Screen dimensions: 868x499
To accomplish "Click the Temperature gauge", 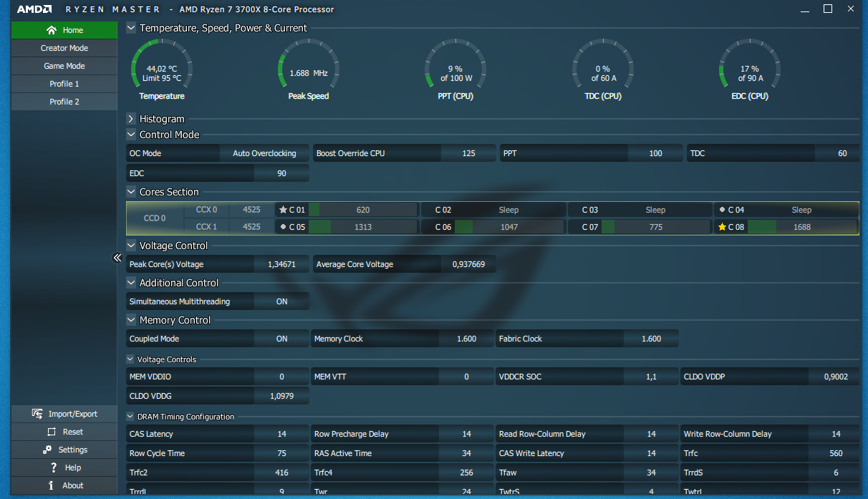I will (162, 69).
